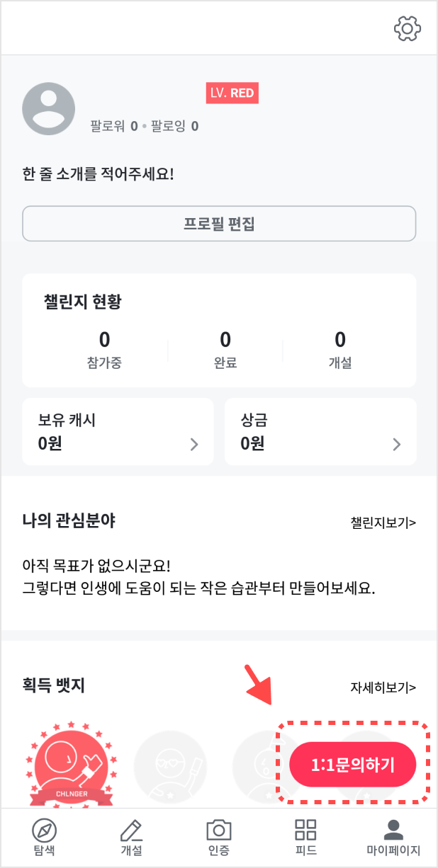Click the 참가중 challenge count
Image resolution: width=438 pixels, height=868 pixels.
point(103,346)
